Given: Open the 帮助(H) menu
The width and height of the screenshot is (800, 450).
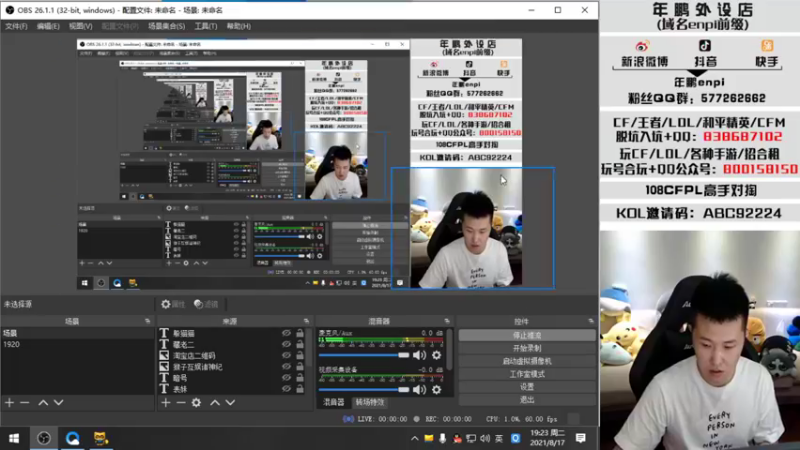Looking at the screenshot, I should tap(238, 26).
